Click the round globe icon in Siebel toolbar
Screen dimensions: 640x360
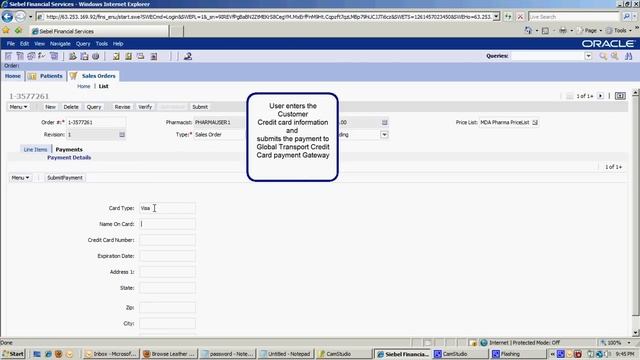click(x=96, y=56)
